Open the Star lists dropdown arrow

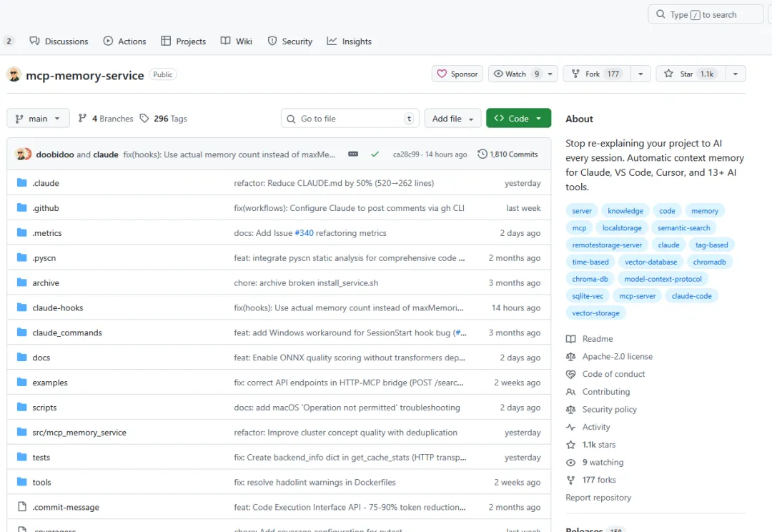(x=735, y=74)
